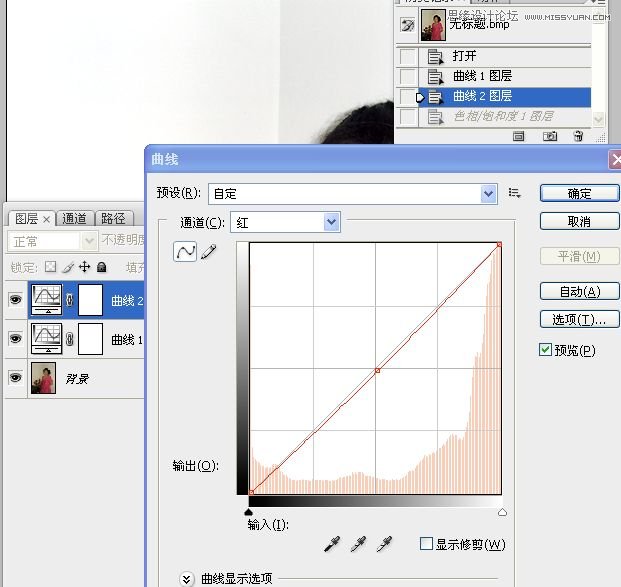Enable the 显示修剪(W) checkbox
621x587 pixels.
coord(426,543)
